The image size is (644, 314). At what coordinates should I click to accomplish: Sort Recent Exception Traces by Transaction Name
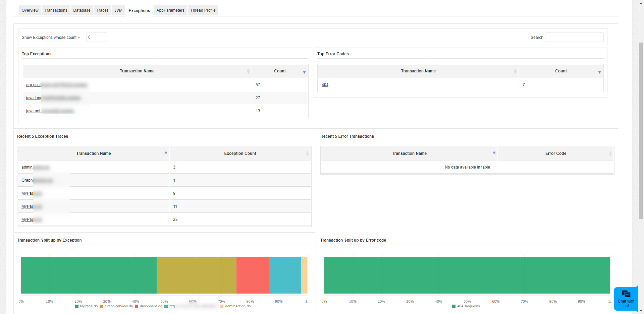tap(166, 153)
